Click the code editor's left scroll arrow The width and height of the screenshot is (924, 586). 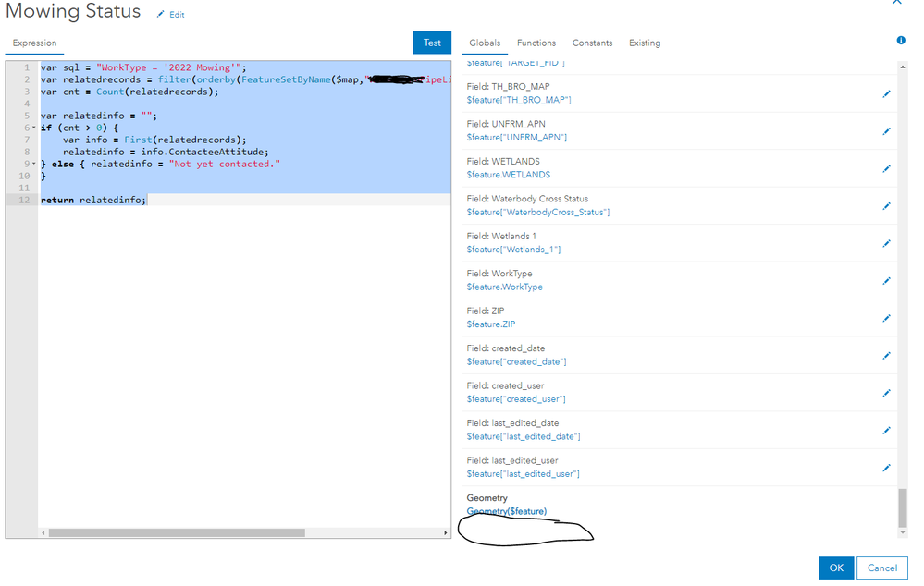pos(43,532)
